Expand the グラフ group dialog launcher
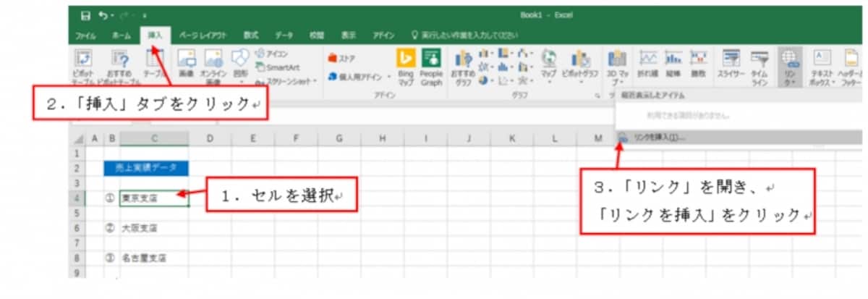The width and height of the screenshot is (868, 299). 598,95
